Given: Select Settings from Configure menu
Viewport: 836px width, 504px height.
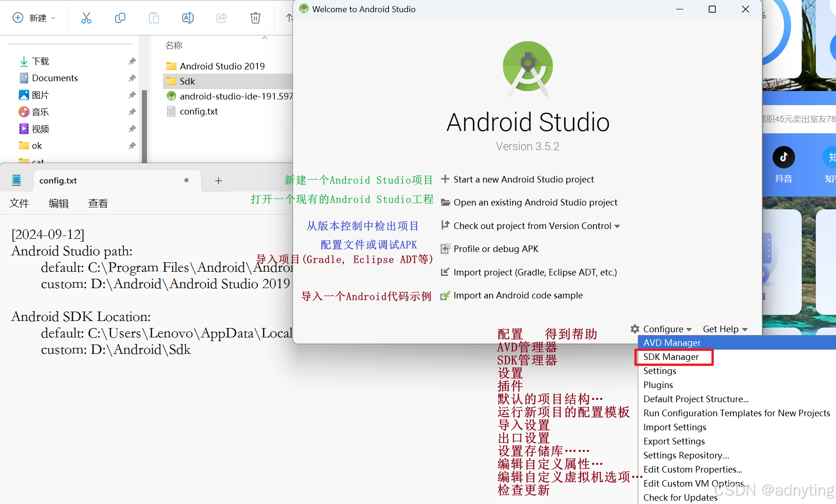Looking at the screenshot, I should 737,371.
